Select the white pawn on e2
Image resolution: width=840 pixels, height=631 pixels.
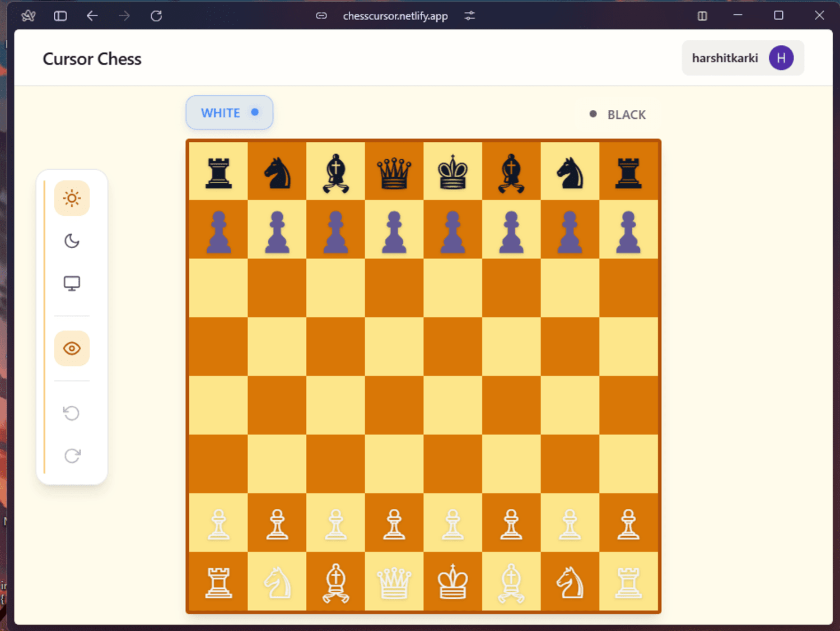tap(452, 523)
